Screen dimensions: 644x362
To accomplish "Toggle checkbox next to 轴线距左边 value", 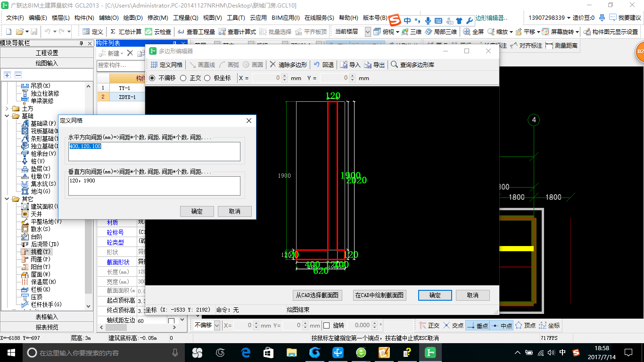I will click(171, 321).
